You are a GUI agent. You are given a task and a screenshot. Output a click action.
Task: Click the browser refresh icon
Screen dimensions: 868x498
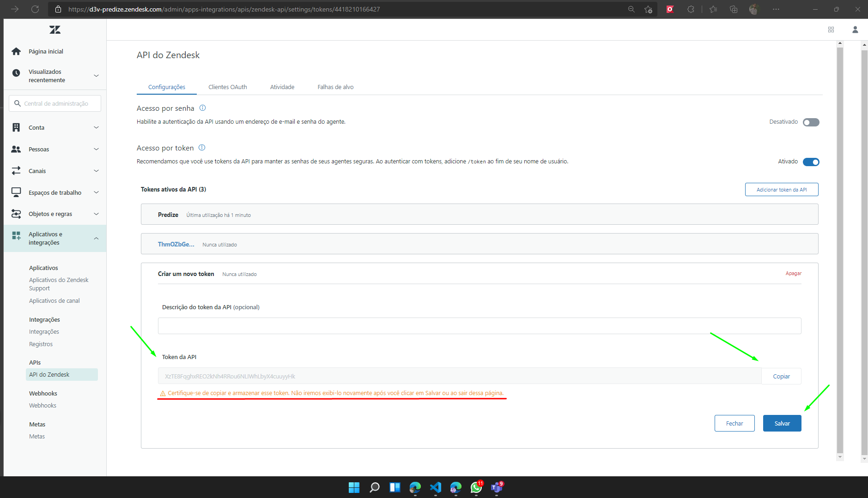(x=35, y=9)
